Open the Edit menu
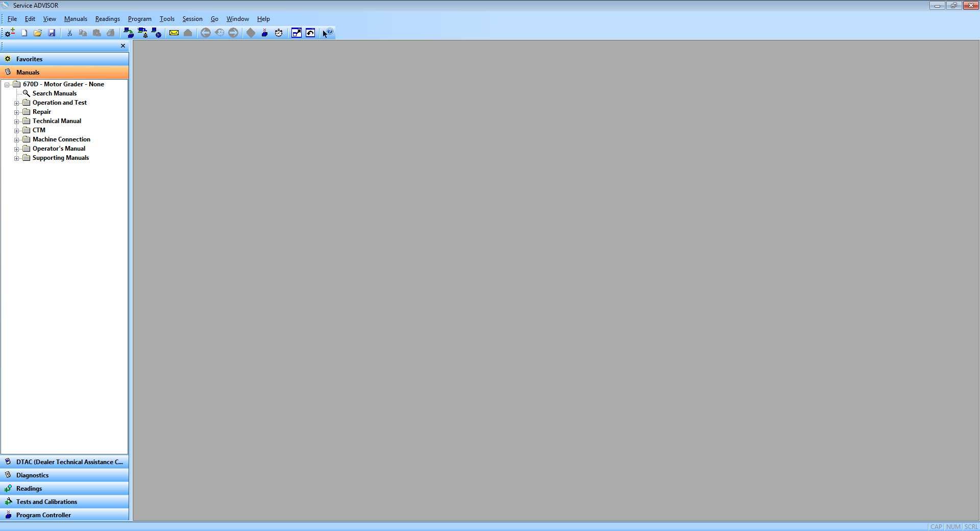Image resolution: width=980 pixels, height=531 pixels. (x=30, y=19)
